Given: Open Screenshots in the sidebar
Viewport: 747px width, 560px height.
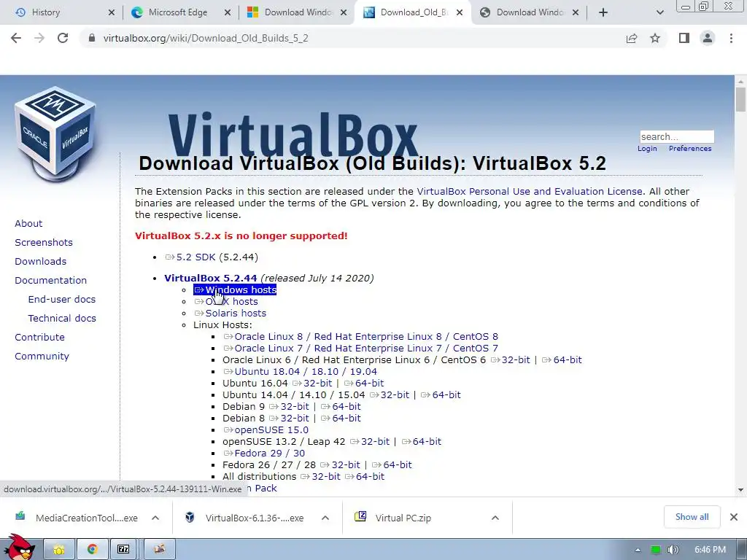Looking at the screenshot, I should coord(44,242).
